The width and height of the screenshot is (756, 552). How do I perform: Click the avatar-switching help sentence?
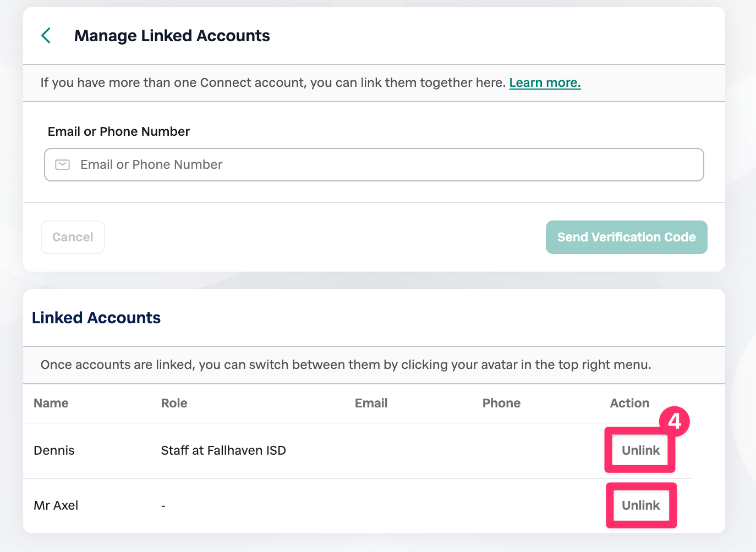(346, 365)
